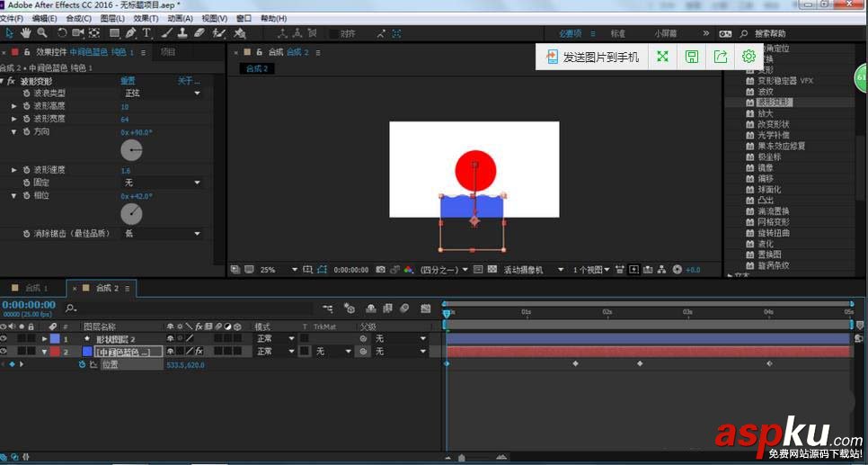
Task: Open the 波浪类型 dropdown showing 正弦
Action: click(x=162, y=93)
